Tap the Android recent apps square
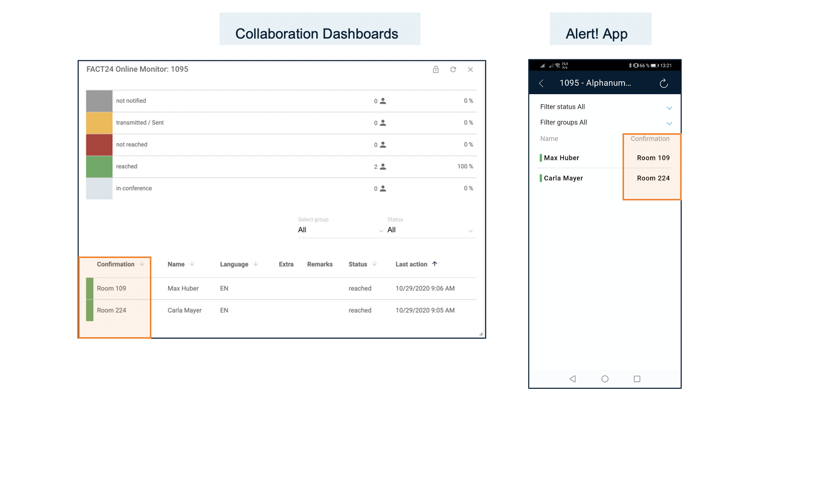The width and height of the screenshot is (820, 504). coord(637,379)
